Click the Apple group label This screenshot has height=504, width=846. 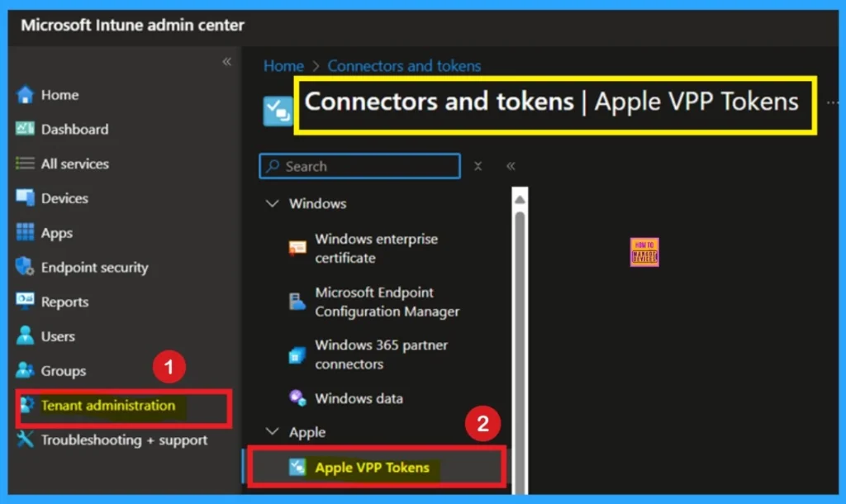click(307, 432)
